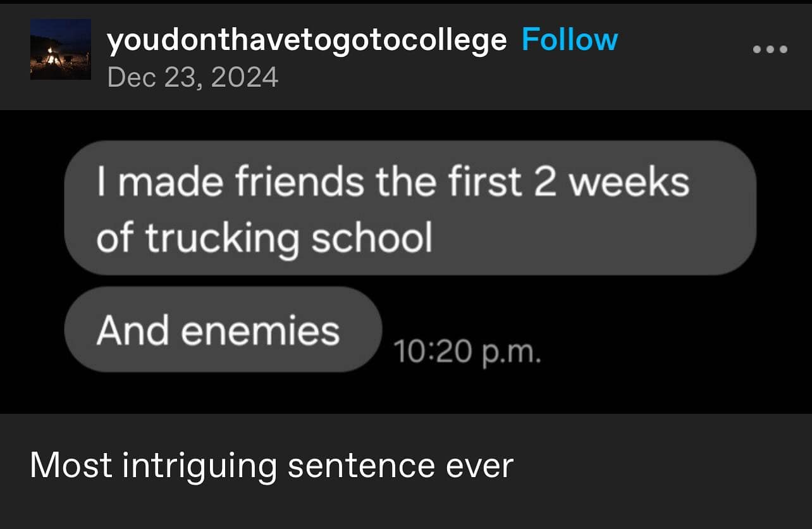The height and width of the screenshot is (529, 812).
Task: Click the campfire profile avatar
Action: pos(61,49)
